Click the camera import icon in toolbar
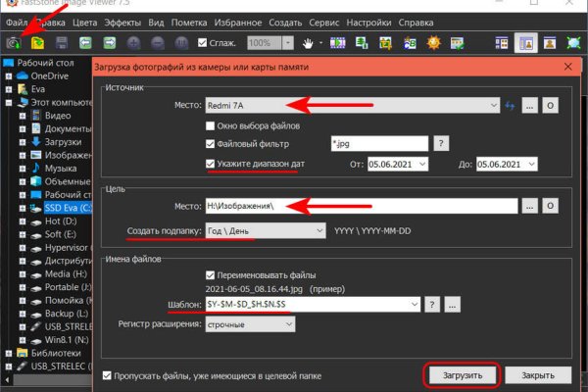 click(15, 43)
